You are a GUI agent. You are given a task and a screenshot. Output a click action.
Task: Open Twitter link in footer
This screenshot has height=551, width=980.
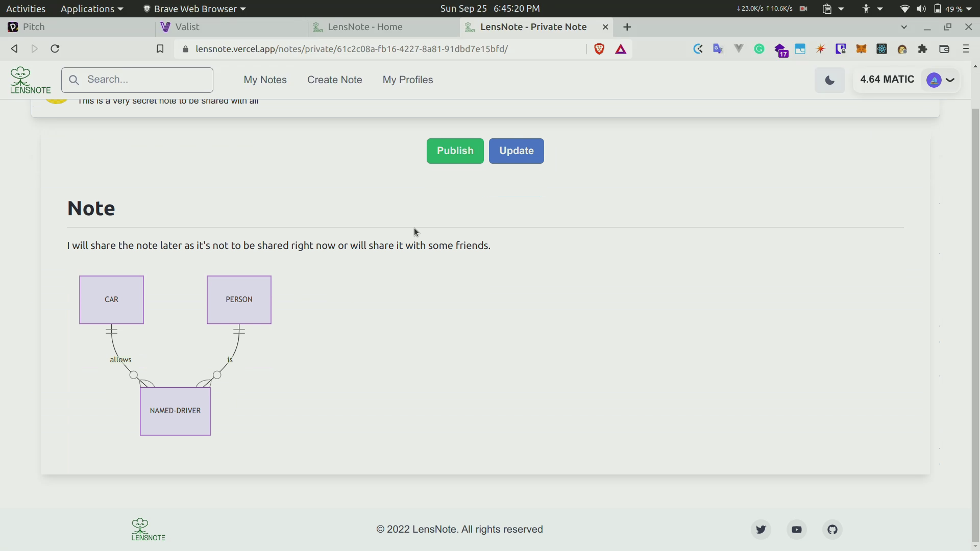point(761,530)
